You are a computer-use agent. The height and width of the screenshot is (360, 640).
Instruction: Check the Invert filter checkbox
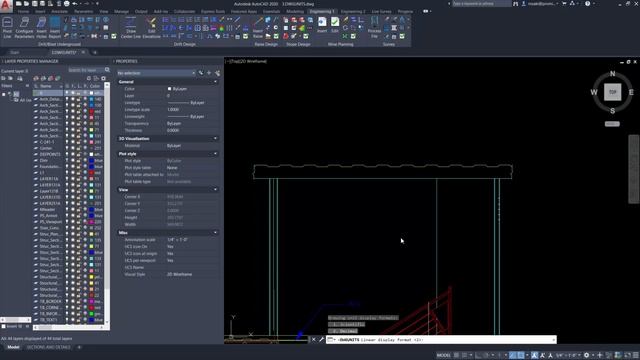4,326
